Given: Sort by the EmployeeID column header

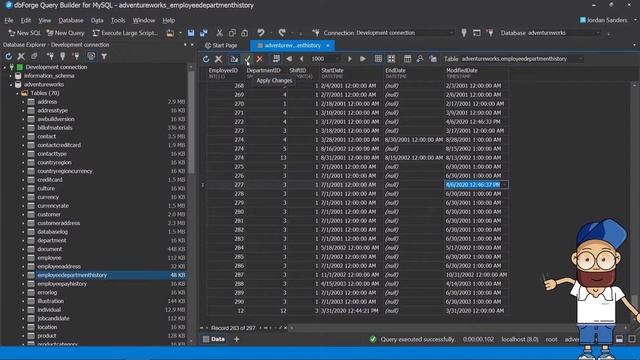Looking at the screenshot, I should (x=227, y=73).
